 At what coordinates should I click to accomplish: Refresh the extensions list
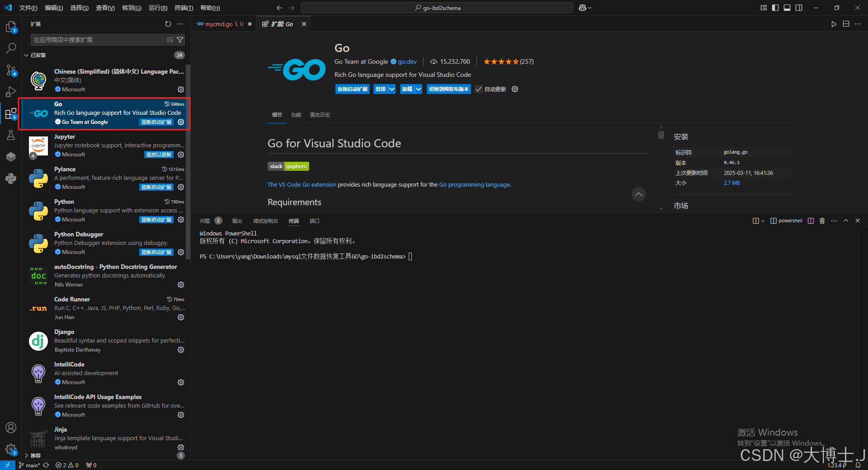168,24
